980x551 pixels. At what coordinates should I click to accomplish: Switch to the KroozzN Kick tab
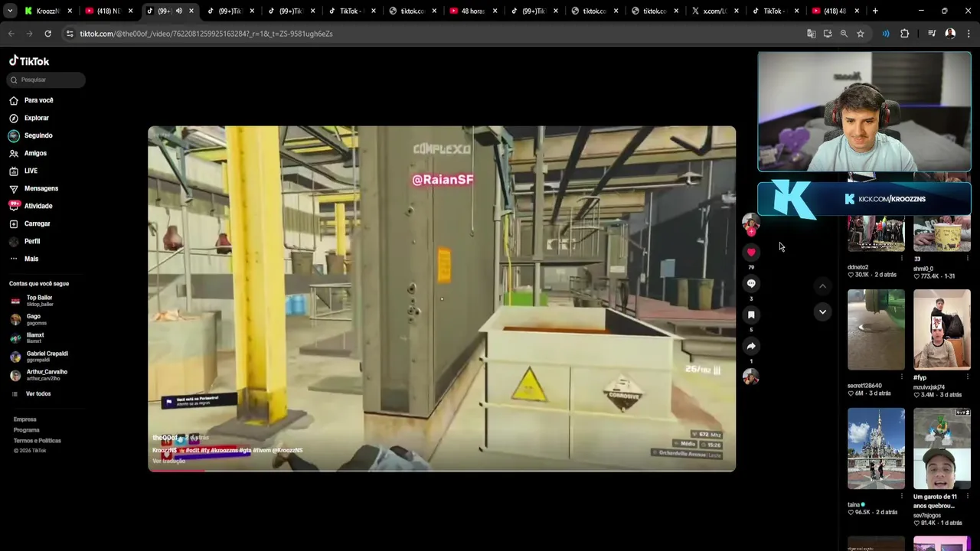pyautogui.click(x=47, y=11)
